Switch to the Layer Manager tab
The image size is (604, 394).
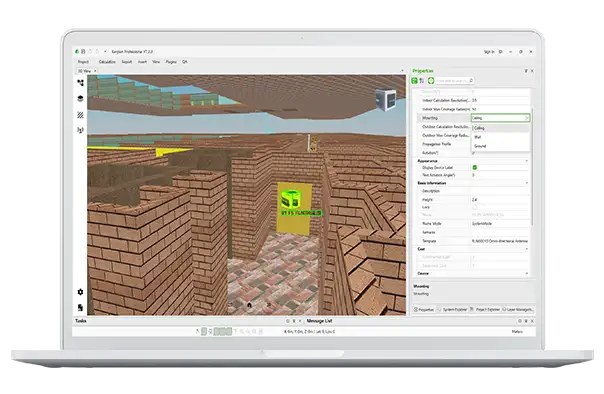(518, 310)
